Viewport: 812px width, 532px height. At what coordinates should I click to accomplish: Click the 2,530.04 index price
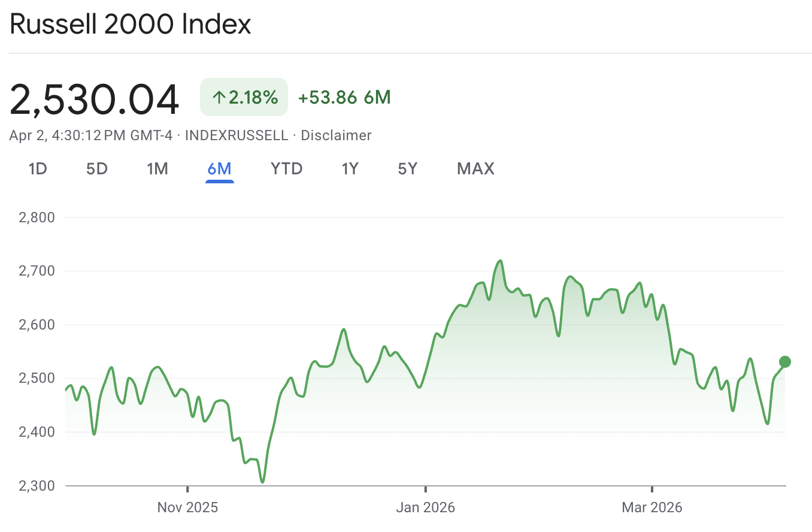(95, 99)
